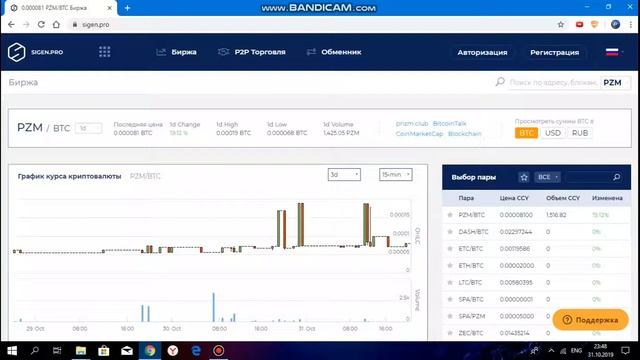640x360 pixels.
Task: Select the DASH/BTC pair row
Action: [x=536, y=232]
